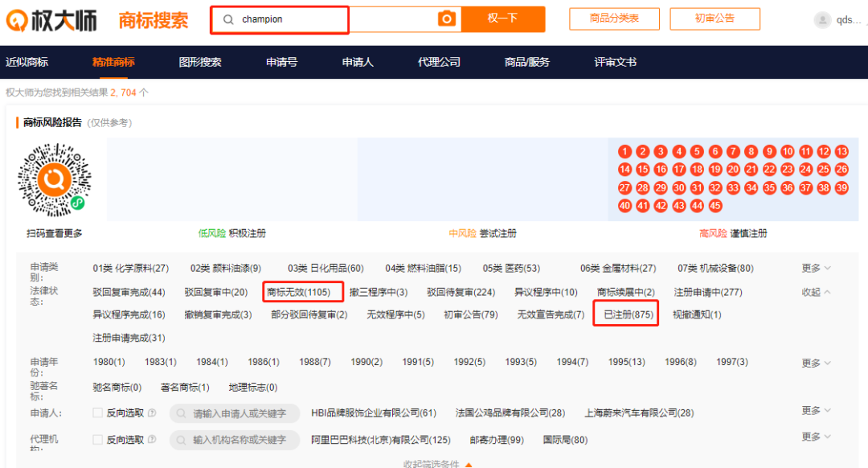Expand 更多 in the 申请年份 row

pyautogui.click(x=816, y=363)
